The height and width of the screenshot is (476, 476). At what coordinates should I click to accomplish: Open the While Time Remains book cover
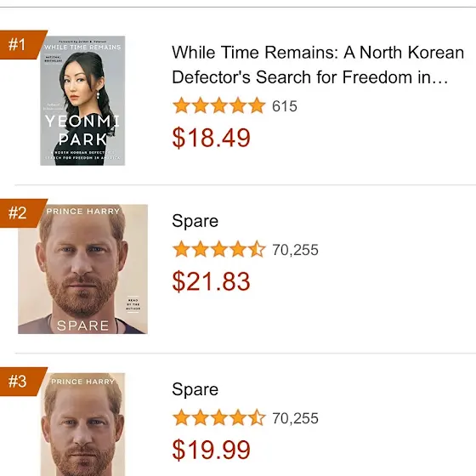(82, 100)
